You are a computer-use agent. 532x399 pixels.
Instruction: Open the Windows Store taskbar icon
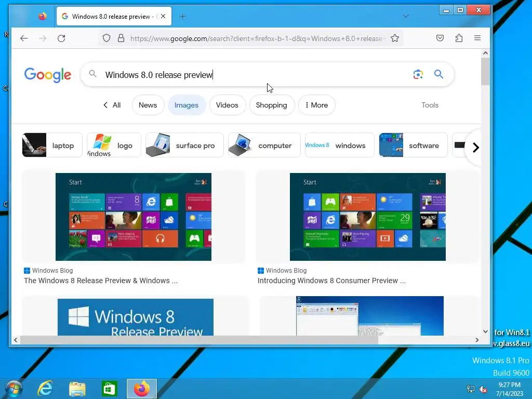(x=109, y=389)
